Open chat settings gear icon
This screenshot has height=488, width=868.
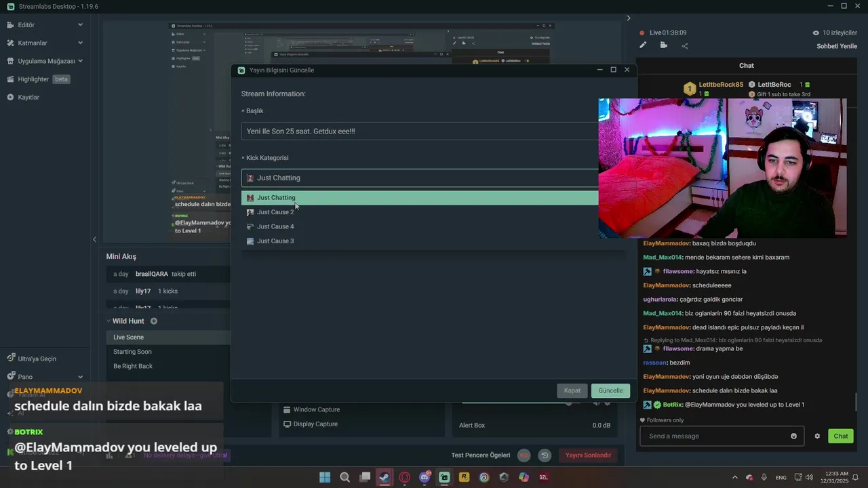tap(817, 436)
